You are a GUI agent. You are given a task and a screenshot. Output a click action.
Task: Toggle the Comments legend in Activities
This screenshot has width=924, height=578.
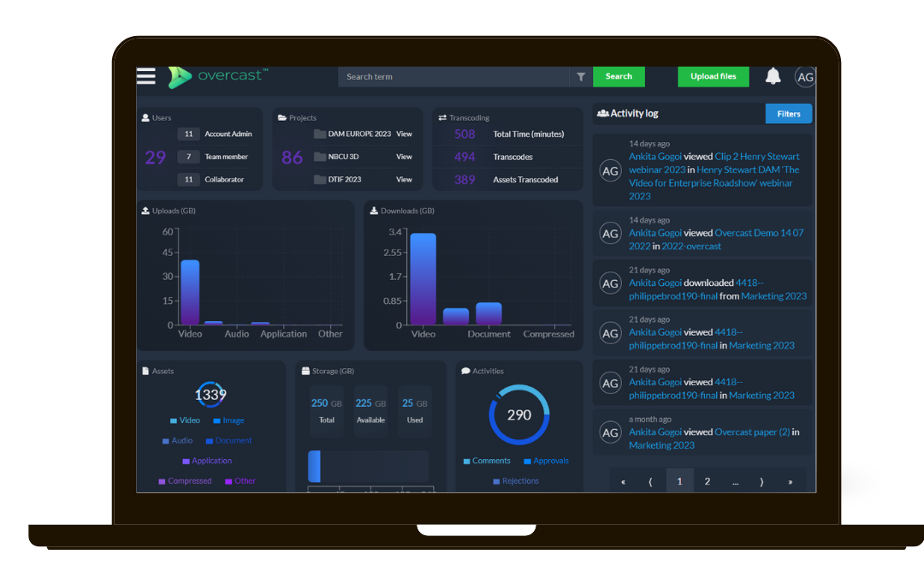pyautogui.click(x=487, y=461)
